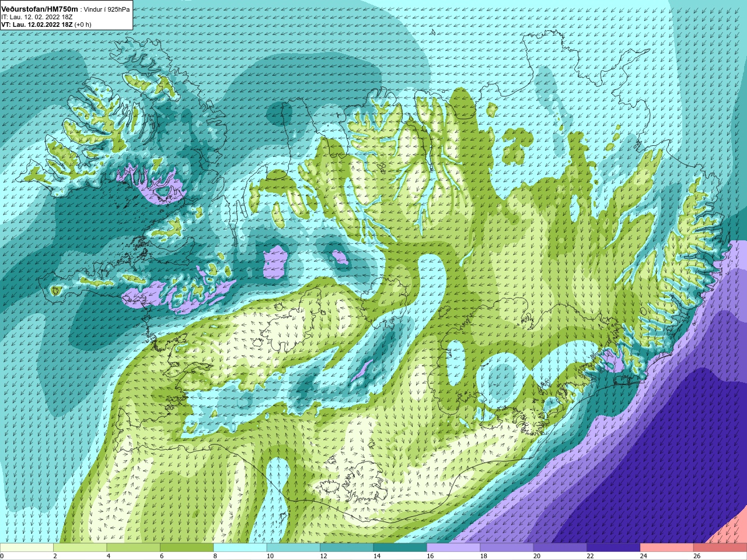Choose the dark teal 14–16 legend swatch
The image size is (747, 560).
coord(400,548)
